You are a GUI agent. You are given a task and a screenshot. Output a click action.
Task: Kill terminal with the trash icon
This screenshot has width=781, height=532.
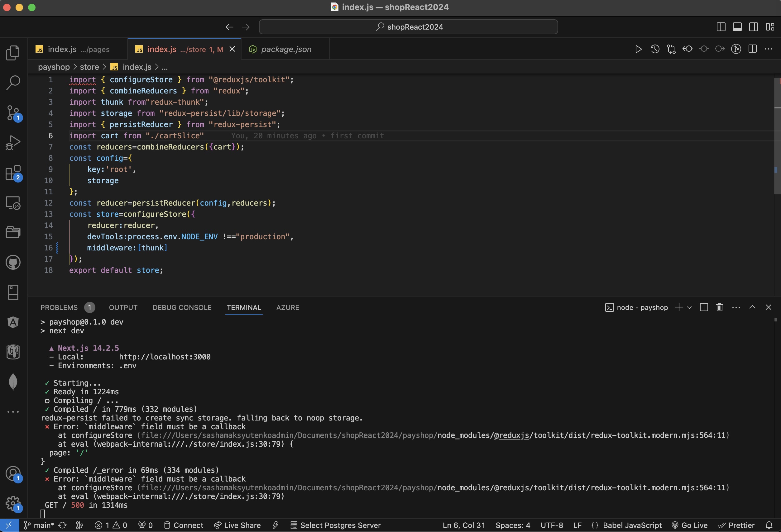pyautogui.click(x=720, y=307)
